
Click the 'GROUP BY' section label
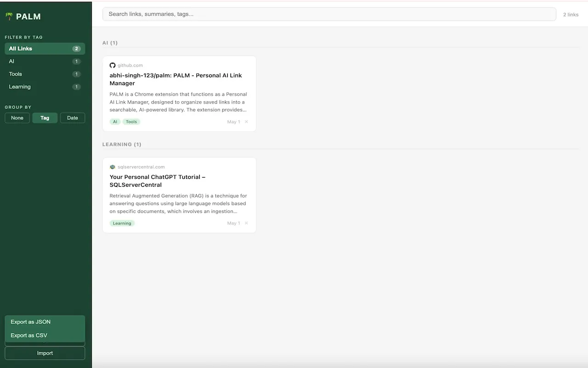(18, 107)
